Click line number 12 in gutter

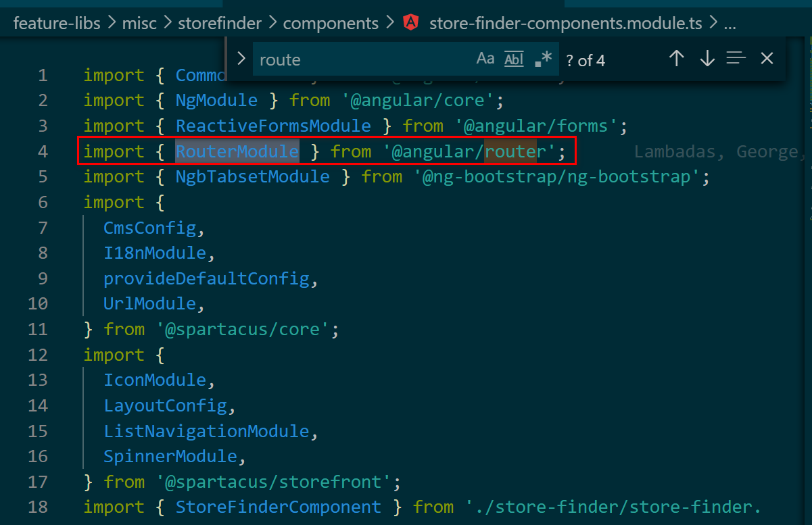pyautogui.click(x=38, y=355)
